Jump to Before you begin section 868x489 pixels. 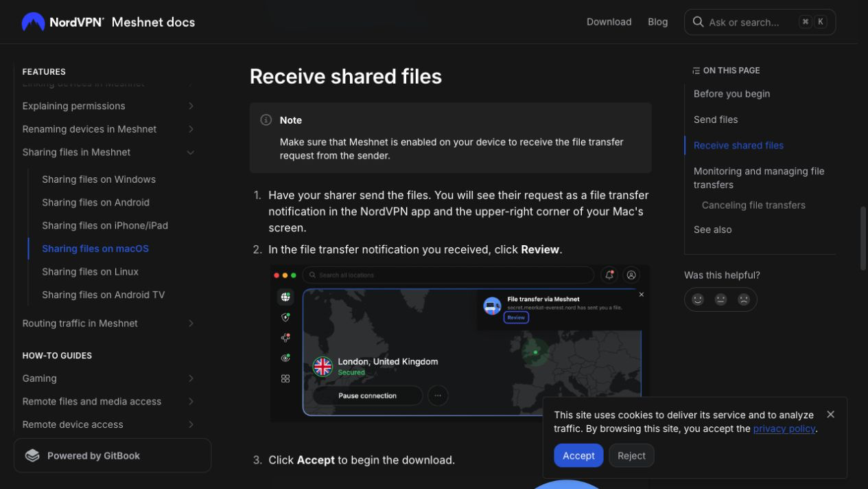tap(731, 93)
